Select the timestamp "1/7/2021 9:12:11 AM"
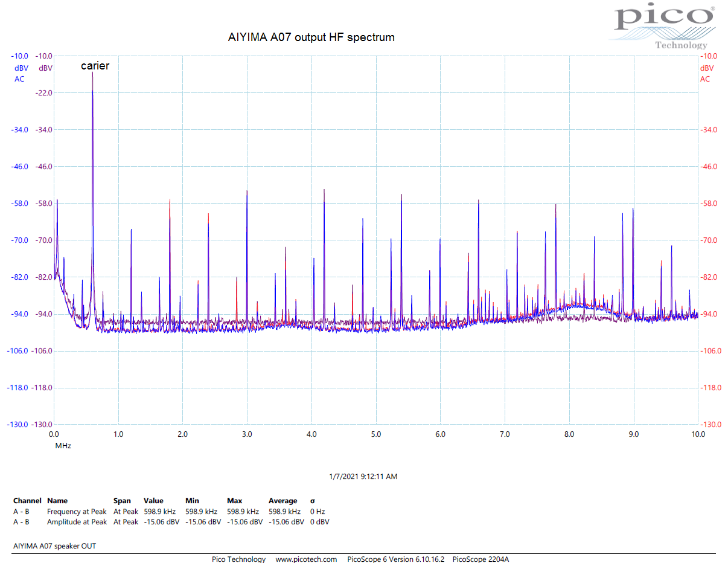Screen dimensions: 728x563 [363, 477]
